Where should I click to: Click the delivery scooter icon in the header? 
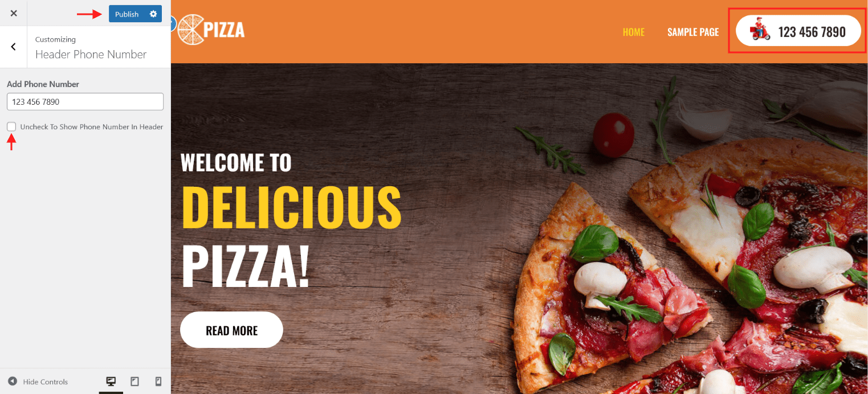click(x=760, y=30)
